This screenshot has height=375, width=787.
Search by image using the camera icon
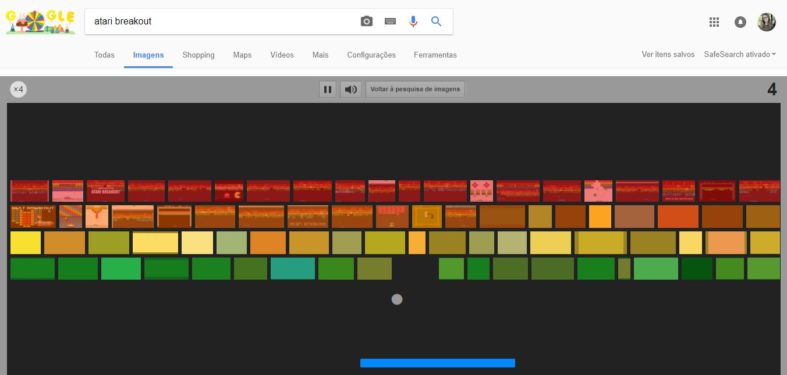tap(367, 21)
